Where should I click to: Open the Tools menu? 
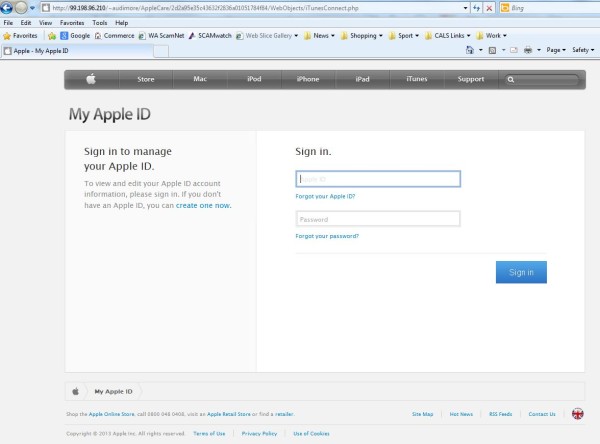pyautogui.click(x=99, y=23)
